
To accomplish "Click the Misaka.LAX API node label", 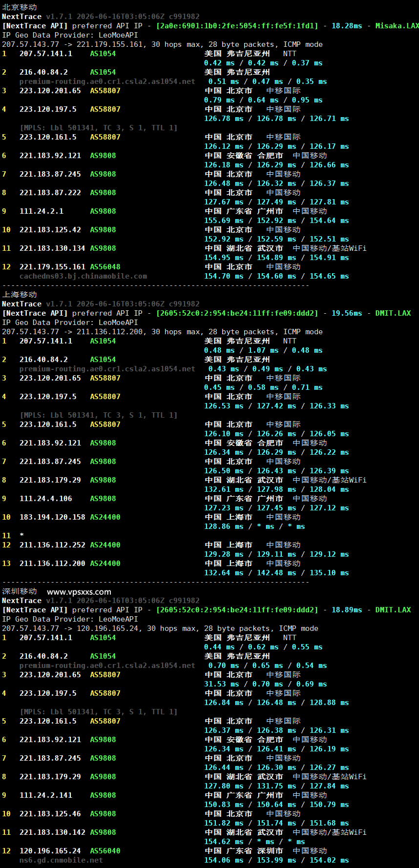I will [x=397, y=26].
